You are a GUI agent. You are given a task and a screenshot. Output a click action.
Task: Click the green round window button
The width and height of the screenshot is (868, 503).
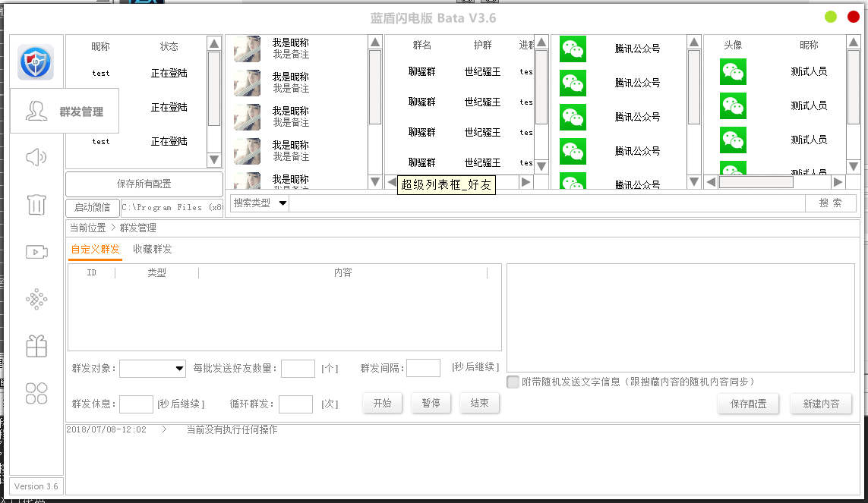click(x=831, y=17)
